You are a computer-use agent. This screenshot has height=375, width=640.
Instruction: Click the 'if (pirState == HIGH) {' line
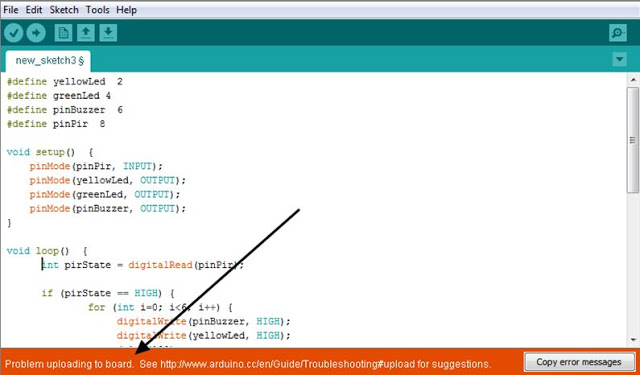click(108, 293)
